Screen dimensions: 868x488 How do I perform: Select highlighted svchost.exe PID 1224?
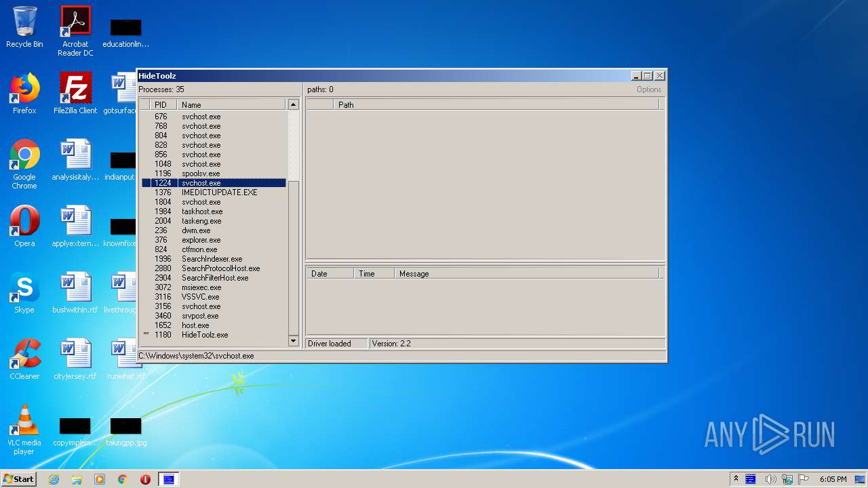tap(214, 183)
